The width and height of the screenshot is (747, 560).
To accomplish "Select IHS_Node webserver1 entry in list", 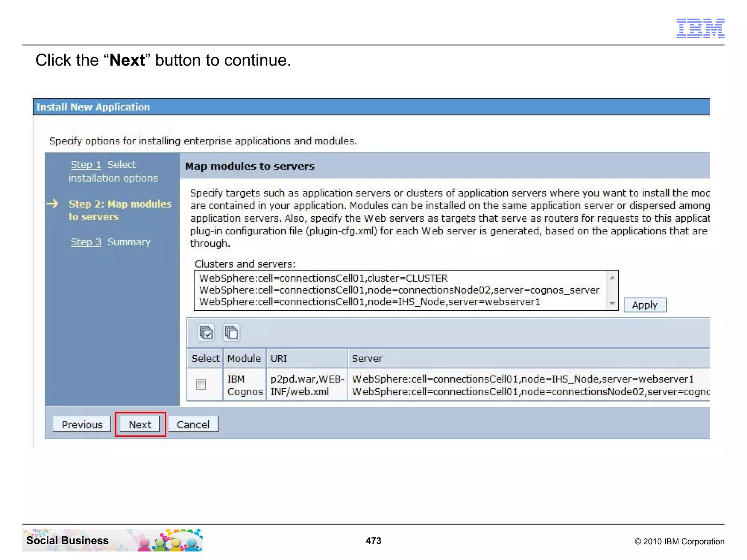I will (369, 302).
